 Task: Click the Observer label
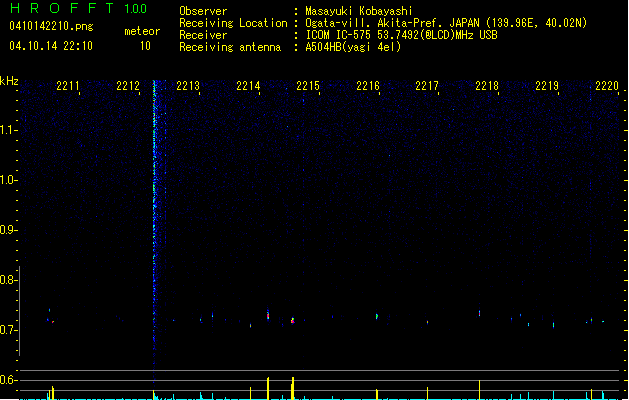tap(203, 11)
